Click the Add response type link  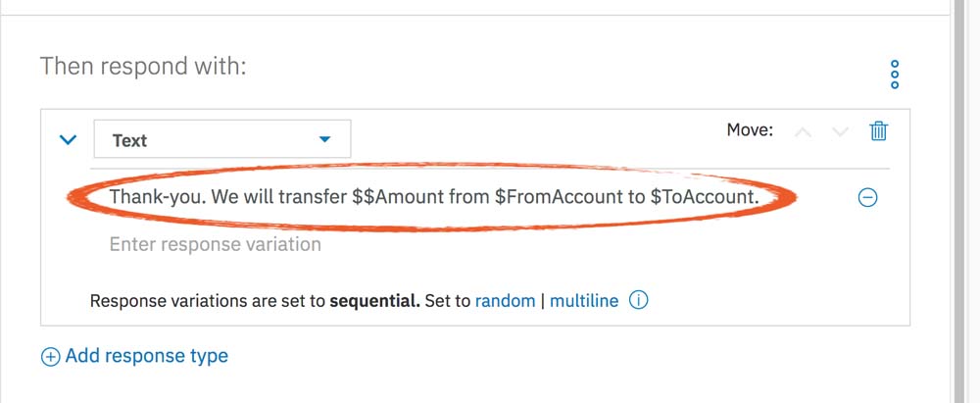click(x=146, y=356)
